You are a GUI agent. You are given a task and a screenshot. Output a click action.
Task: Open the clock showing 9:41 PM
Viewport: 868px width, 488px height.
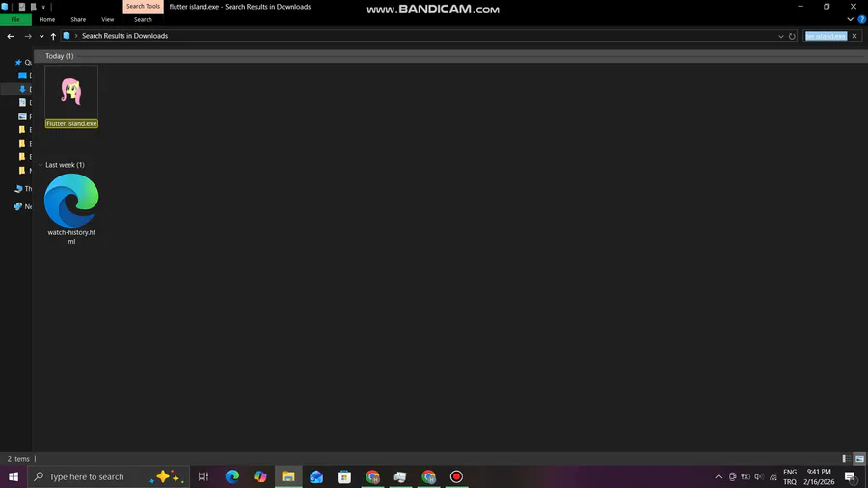point(819,476)
